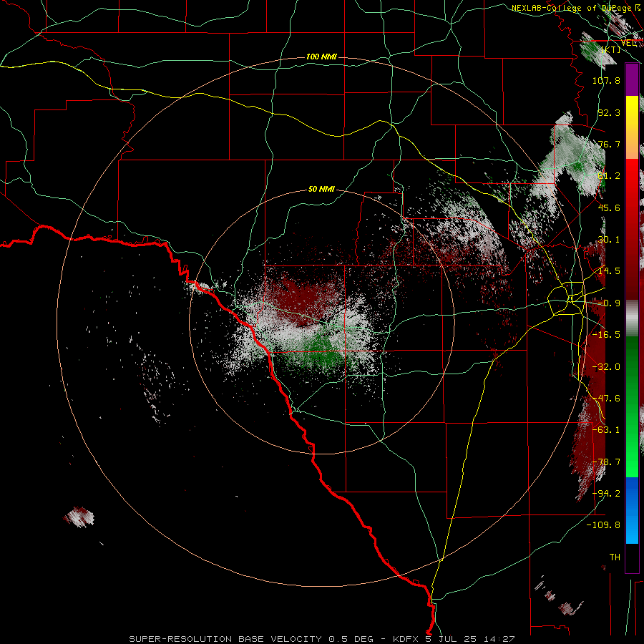This screenshot has height=644, width=644.
Task: Click the -47.6 velocity scale value
Action: pyautogui.click(x=606, y=399)
